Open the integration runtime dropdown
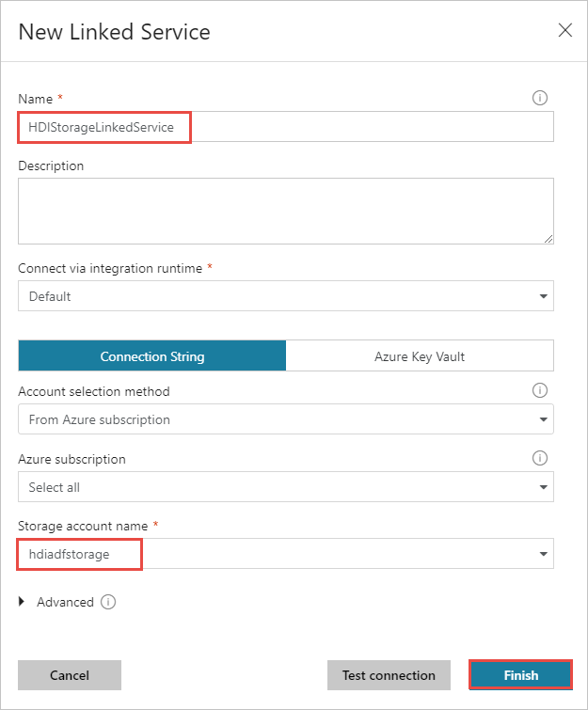Viewport: 588px width, 710px height. pos(285,296)
